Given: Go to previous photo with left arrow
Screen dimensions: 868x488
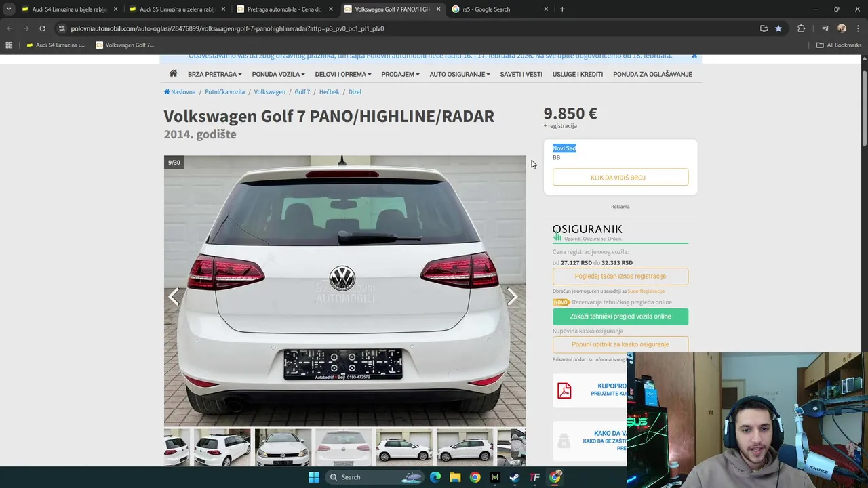Looking at the screenshot, I should [174, 296].
